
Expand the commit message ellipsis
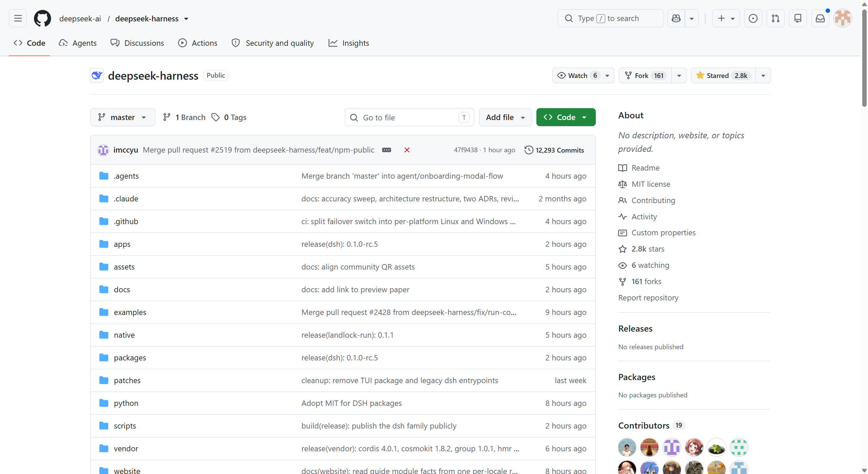tap(387, 150)
